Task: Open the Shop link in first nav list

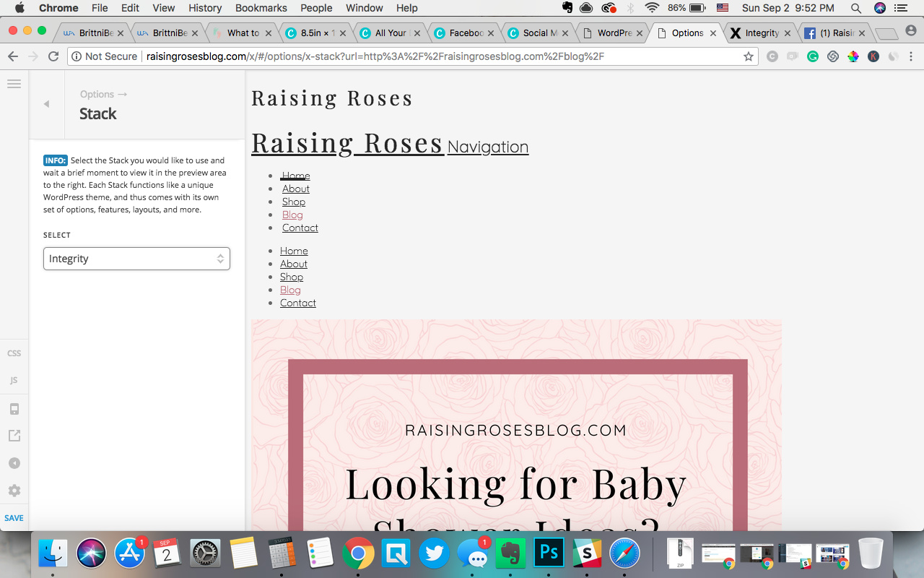Action: [x=294, y=202]
